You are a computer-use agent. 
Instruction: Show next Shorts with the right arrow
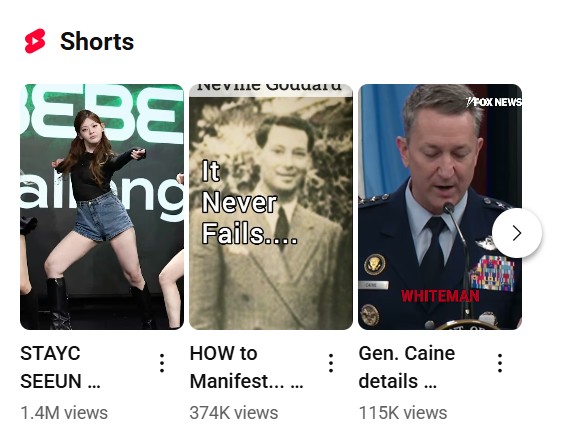(517, 233)
